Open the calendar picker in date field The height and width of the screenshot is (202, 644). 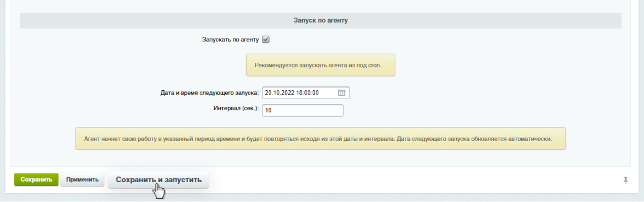tap(341, 93)
